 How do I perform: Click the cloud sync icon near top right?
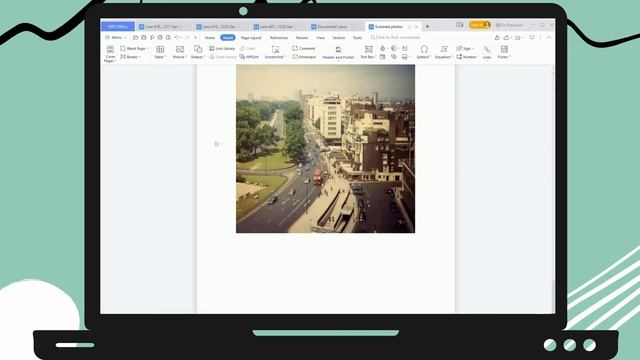tap(507, 38)
